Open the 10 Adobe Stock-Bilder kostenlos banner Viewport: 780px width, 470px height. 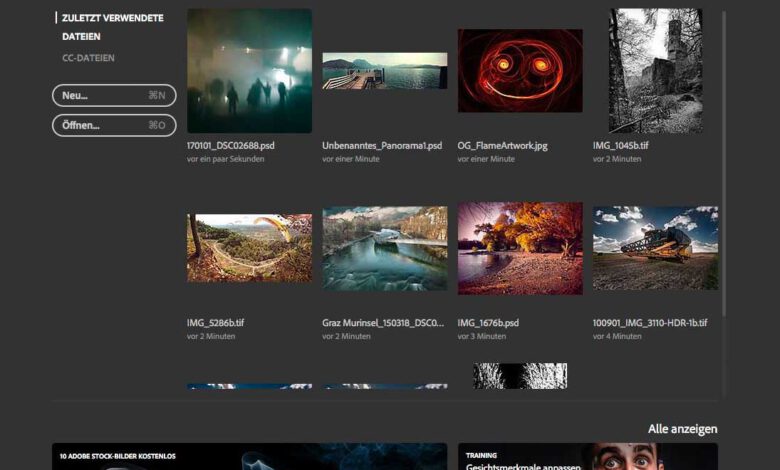pos(249,457)
